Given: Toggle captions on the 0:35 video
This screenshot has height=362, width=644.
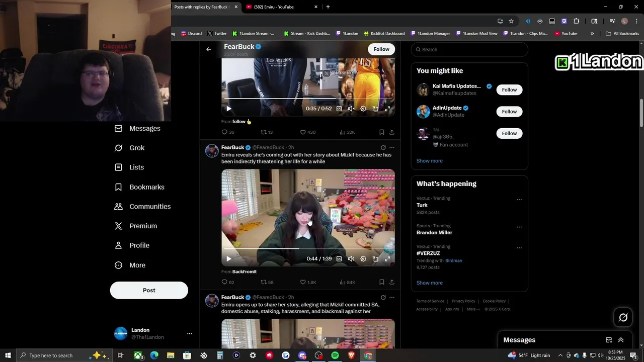Looking at the screenshot, I should click(x=339, y=109).
